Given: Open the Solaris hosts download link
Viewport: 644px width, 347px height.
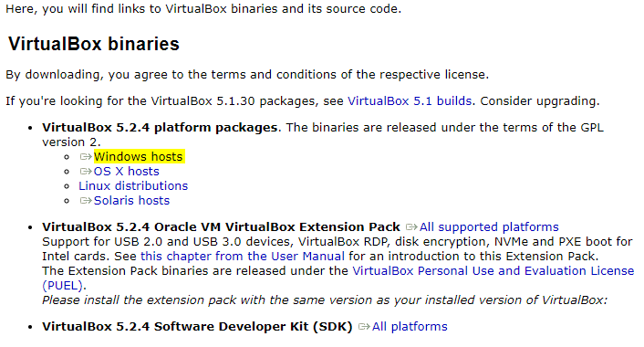Looking at the screenshot, I should (x=131, y=201).
